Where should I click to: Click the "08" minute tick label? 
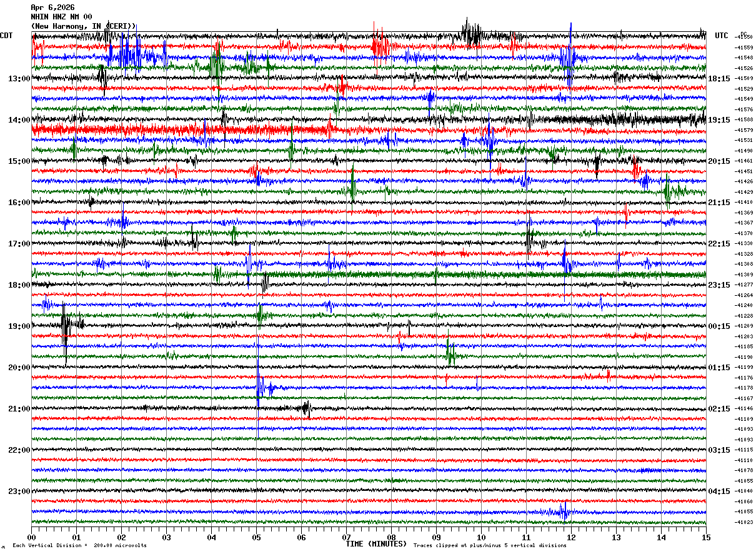click(391, 538)
